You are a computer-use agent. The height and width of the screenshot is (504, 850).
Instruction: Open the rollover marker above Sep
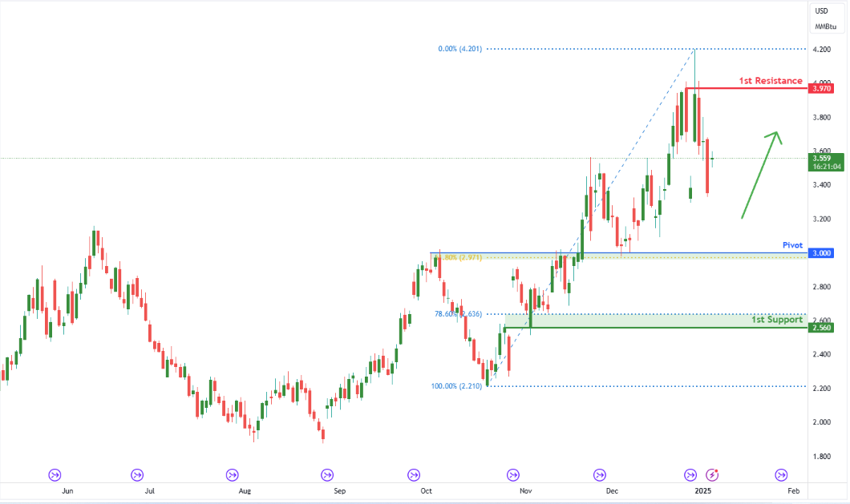[327, 475]
